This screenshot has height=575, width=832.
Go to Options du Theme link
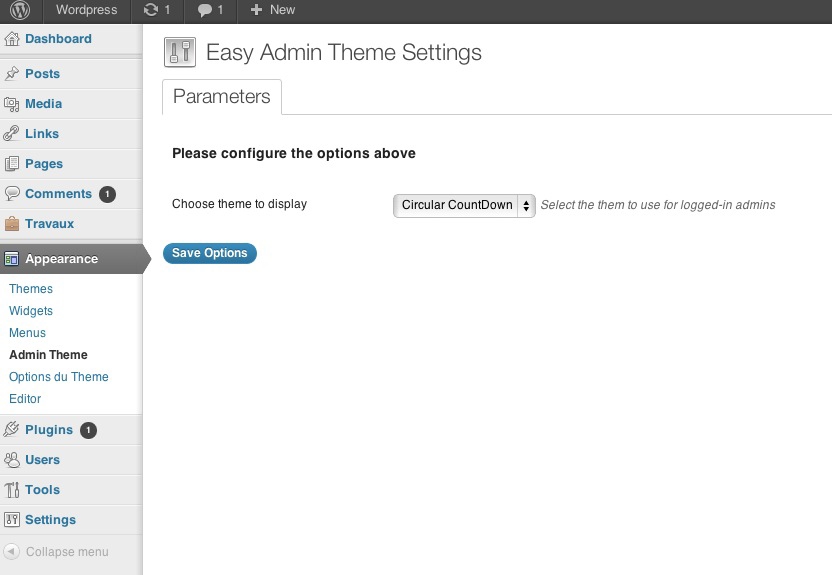59,377
